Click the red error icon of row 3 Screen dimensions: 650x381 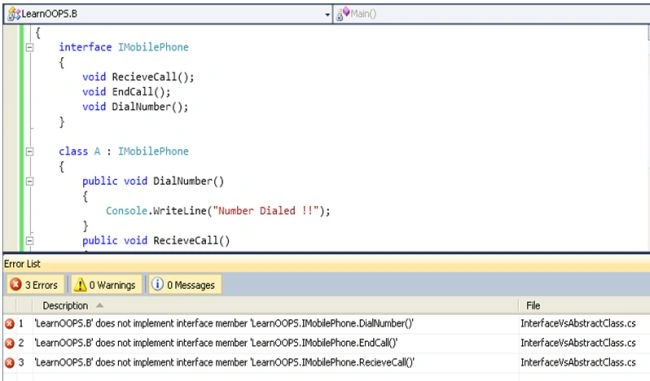[10, 363]
